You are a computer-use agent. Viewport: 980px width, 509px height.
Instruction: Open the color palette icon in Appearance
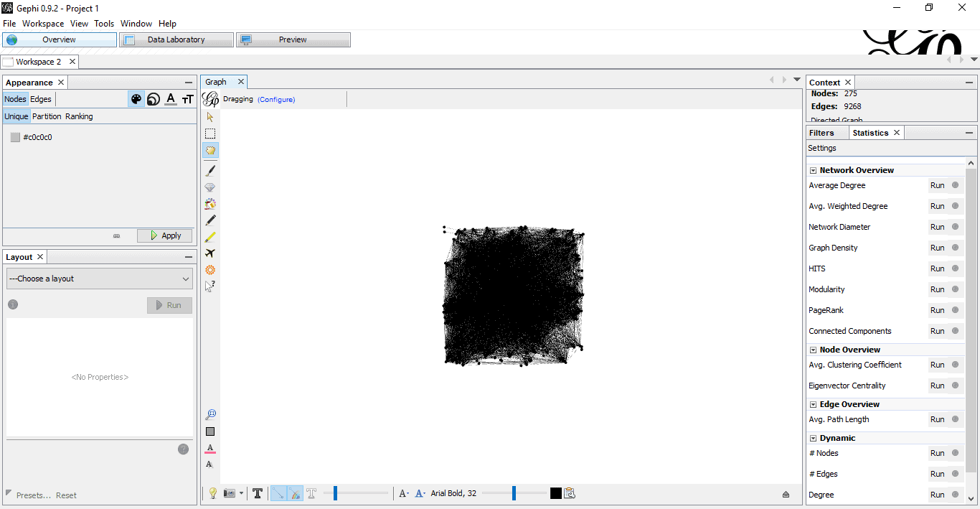[x=136, y=99]
